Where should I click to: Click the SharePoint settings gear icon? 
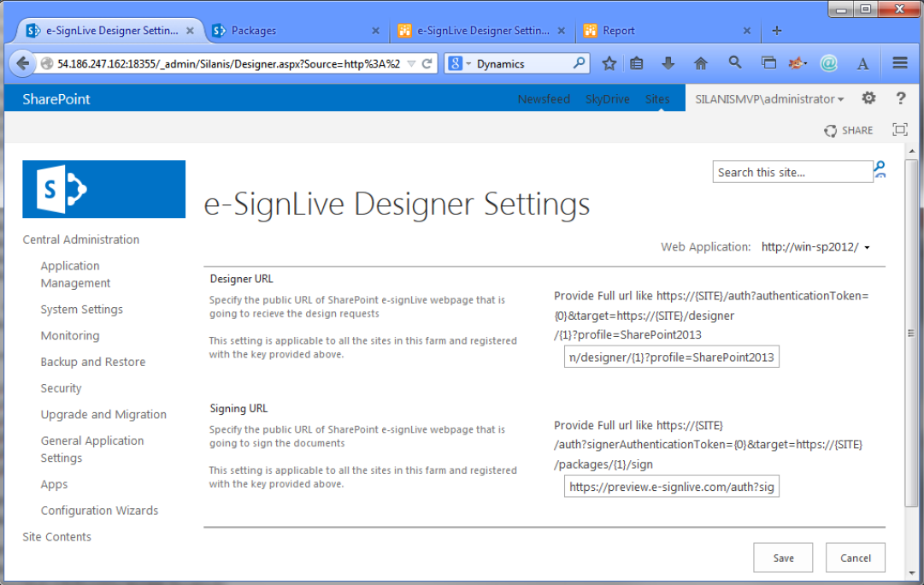(x=868, y=98)
